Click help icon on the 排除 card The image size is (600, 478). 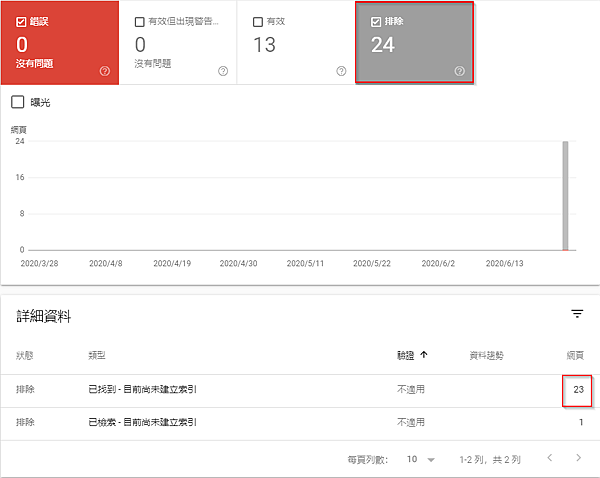[x=459, y=71]
